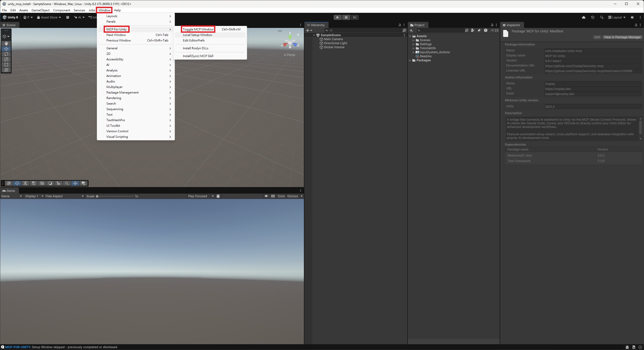
Task: Open the Package Management submenu
Action: tap(123, 93)
